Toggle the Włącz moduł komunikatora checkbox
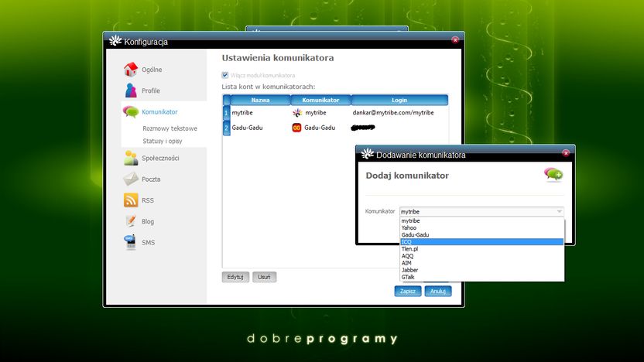This screenshot has height=362, width=644. click(x=225, y=75)
